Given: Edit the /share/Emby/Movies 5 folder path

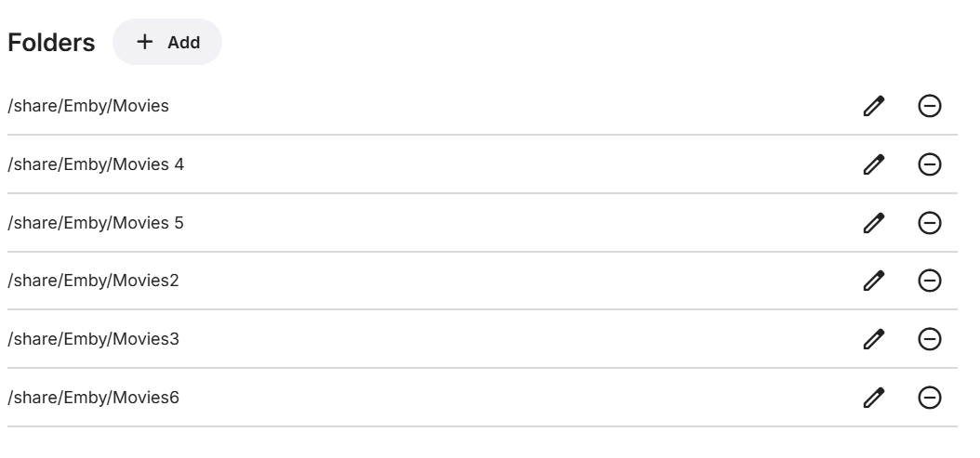Looking at the screenshot, I should point(873,223).
